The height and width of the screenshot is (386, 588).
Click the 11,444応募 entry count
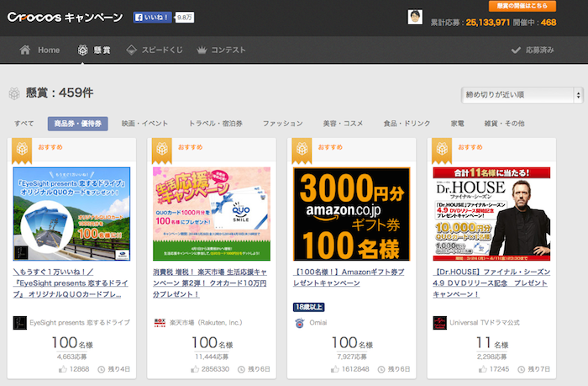212,357
